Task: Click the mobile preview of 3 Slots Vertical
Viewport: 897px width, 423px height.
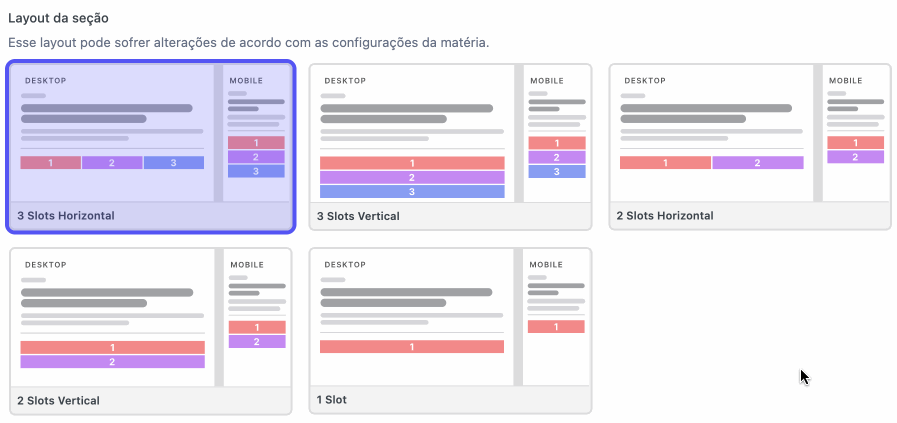Action: (557, 133)
